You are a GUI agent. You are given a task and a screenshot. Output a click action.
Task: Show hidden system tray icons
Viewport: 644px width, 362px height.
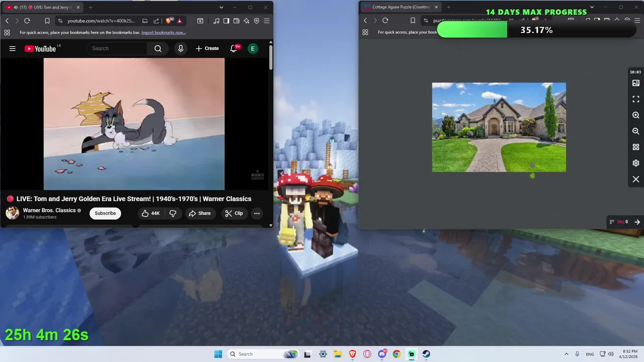tap(566, 354)
